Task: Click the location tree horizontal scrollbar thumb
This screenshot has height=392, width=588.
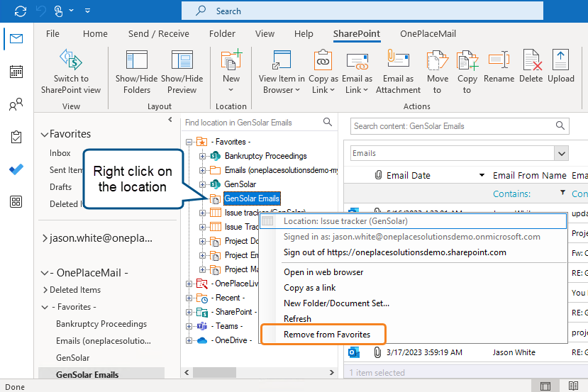Action: 214,373
